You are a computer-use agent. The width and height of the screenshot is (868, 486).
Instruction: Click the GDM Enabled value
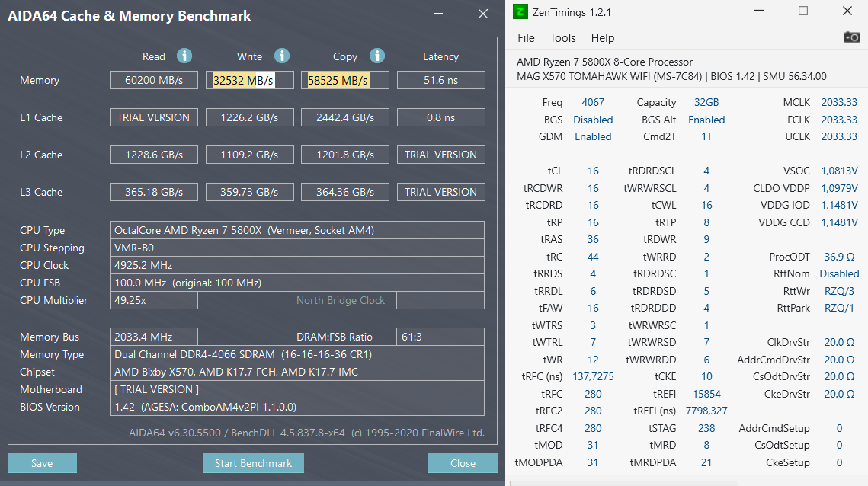click(593, 136)
